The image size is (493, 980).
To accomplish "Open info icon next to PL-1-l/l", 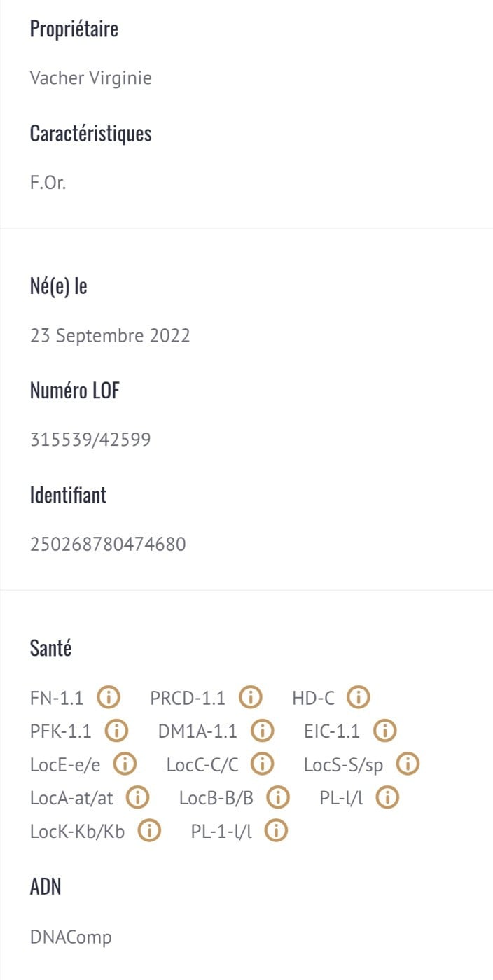I will tap(277, 831).
